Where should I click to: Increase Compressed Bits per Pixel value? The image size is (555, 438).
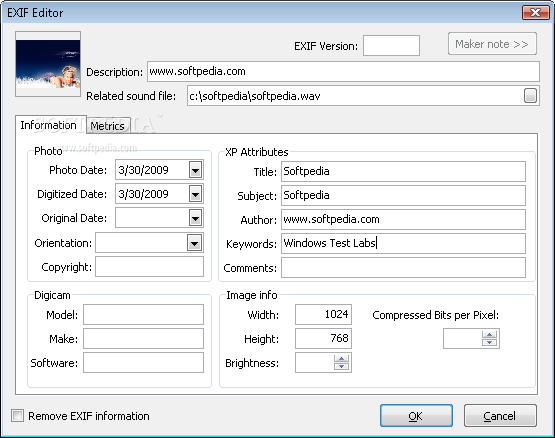coord(490,334)
